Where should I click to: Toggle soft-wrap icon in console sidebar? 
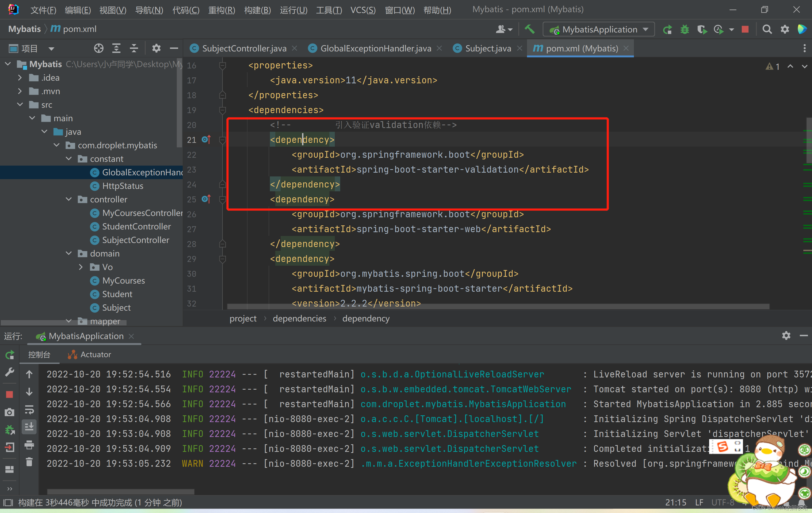(29, 410)
